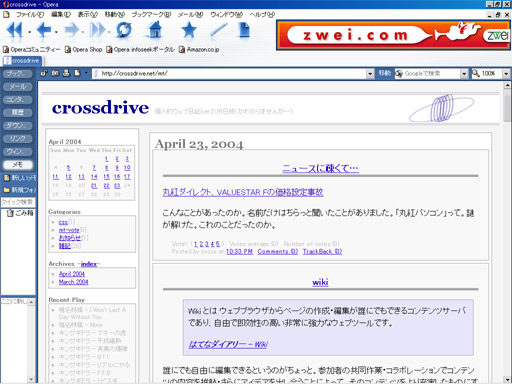Click the down arrow of the page scrollbar
512x384 pixels.
507,380
